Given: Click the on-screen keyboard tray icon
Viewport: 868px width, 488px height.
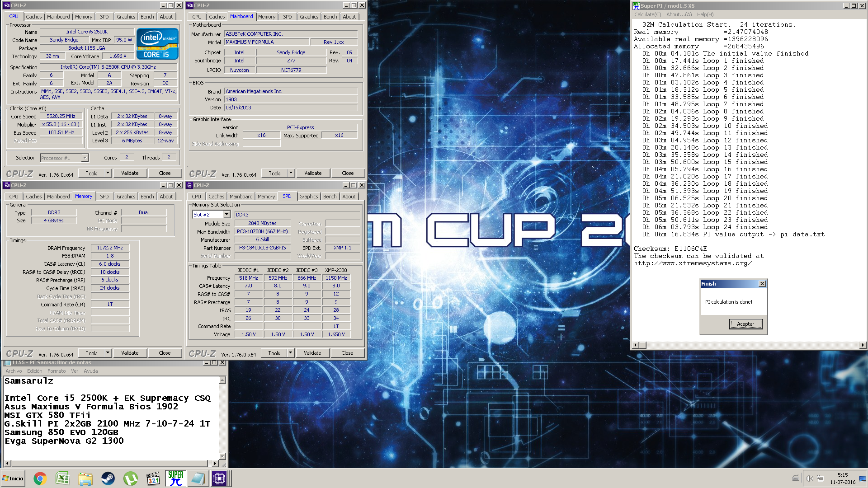Looking at the screenshot, I should point(796,479).
